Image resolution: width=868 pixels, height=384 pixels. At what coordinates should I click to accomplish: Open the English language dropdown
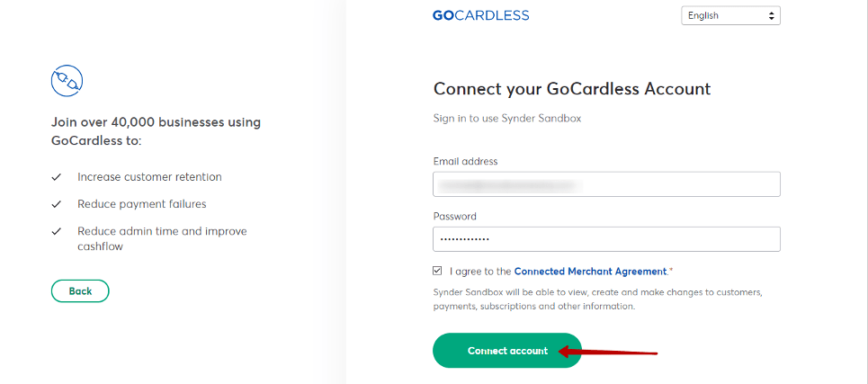click(730, 15)
